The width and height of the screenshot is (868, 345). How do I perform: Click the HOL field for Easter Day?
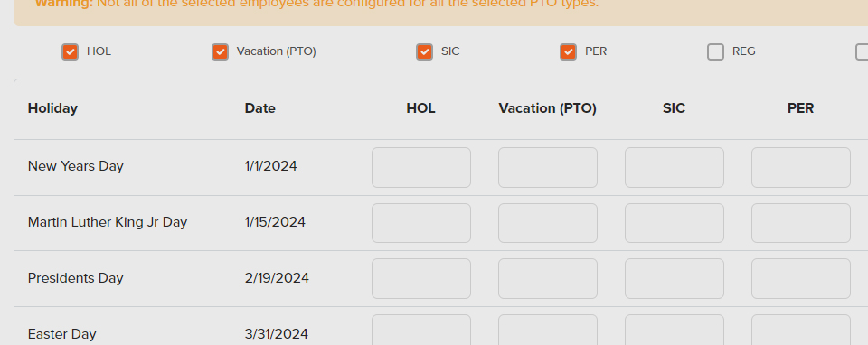click(x=421, y=330)
